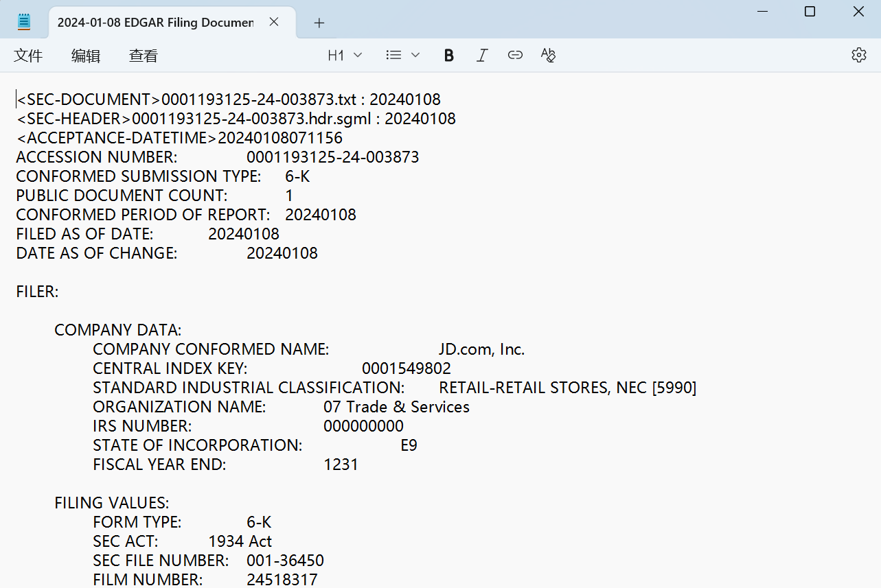Image resolution: width=881 pixels, height=588 pixels.
Task: Toggle italic formatting
Action: coord(482,56)
